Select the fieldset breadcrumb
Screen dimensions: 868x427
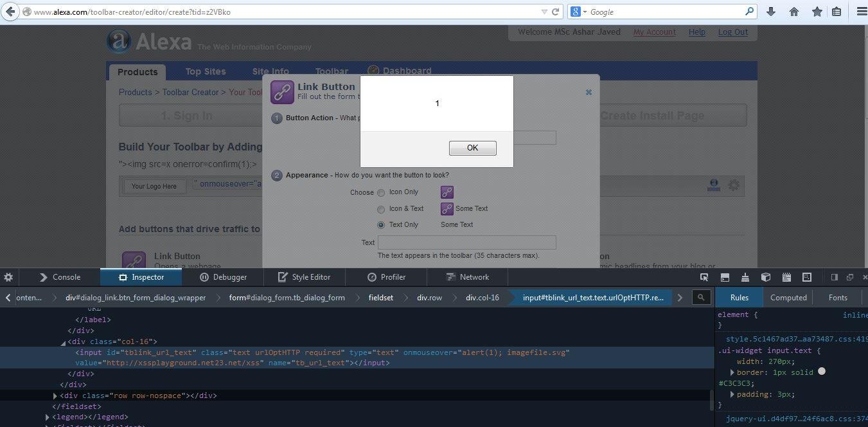(380, 297)
